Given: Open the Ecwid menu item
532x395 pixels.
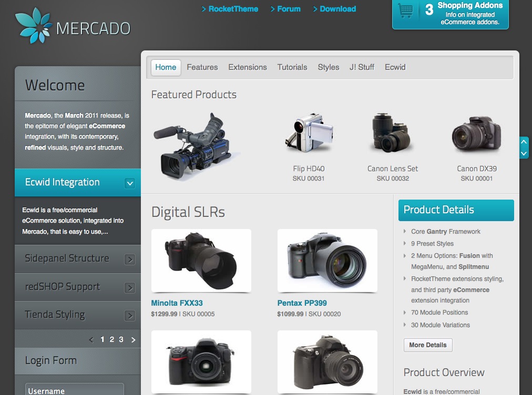Looking at the screenshot, I should coord(395,67).
